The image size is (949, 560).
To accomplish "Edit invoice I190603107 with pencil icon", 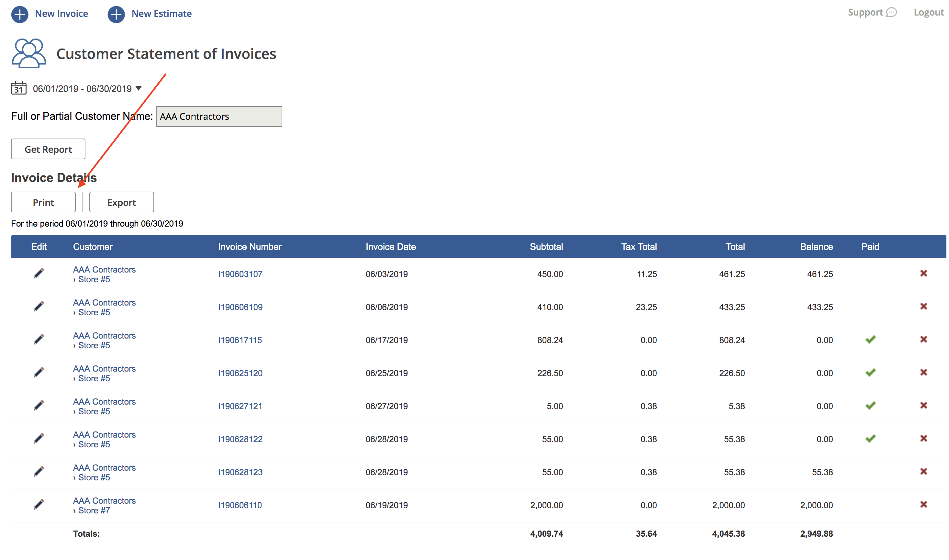I will (39, 273).
